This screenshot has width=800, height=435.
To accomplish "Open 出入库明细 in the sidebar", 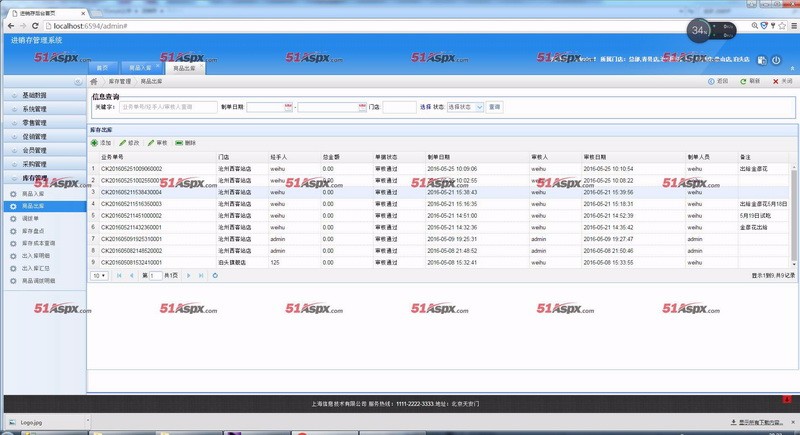I will (36, 256).
